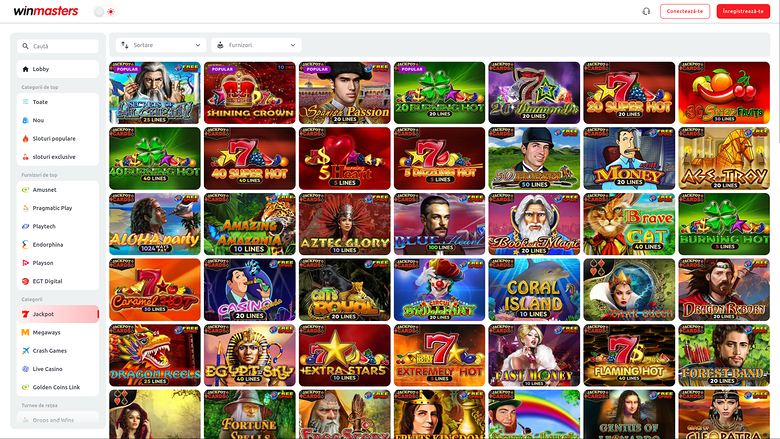The width and height of the screenshot is (780, 439).
Task: Open Dragon Reborn game
Action: 724,290
